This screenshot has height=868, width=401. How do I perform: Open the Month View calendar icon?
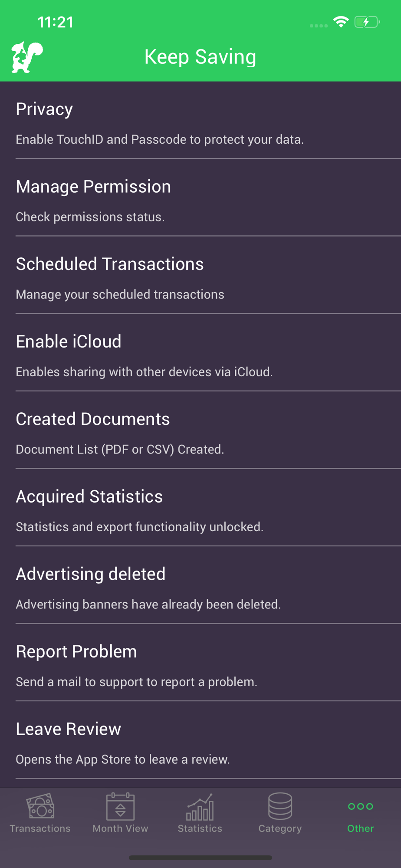(x=120, y=806)
